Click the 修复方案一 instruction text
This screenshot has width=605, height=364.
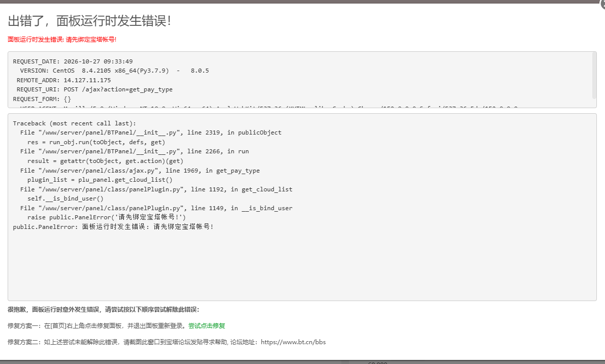[x=98, y=326]
